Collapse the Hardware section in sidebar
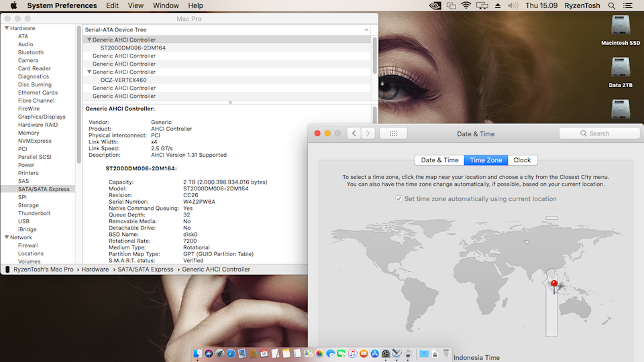The height and width of the screenshot is (362, 644). pyautogui.click(x=7, y=28)
